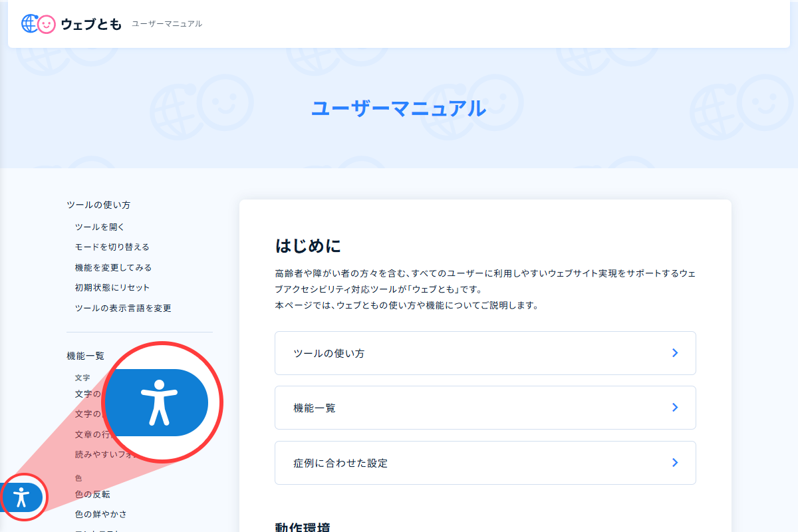Click the pink smiley face icon in the header
The image size is (798, 532).
(45, 25)
